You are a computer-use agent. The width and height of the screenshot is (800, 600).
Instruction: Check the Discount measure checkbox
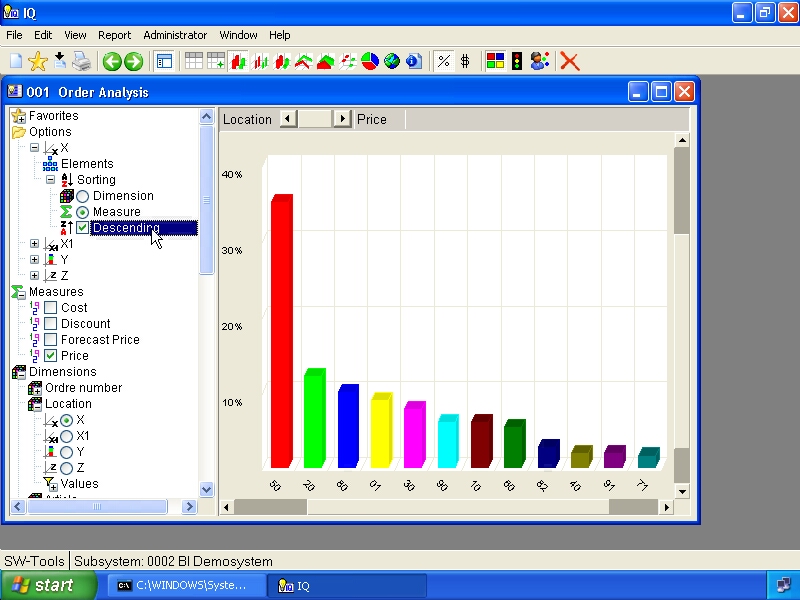point(50,323)
